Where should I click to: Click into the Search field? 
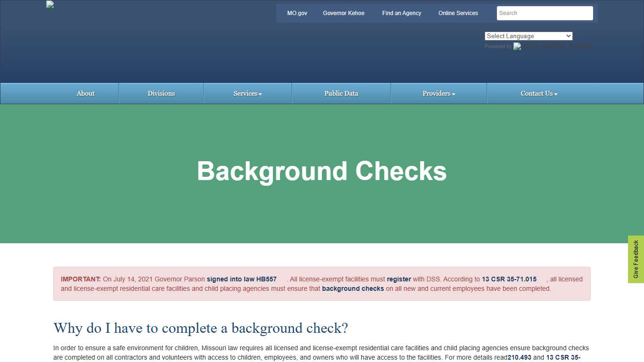(x=545, y=13)
